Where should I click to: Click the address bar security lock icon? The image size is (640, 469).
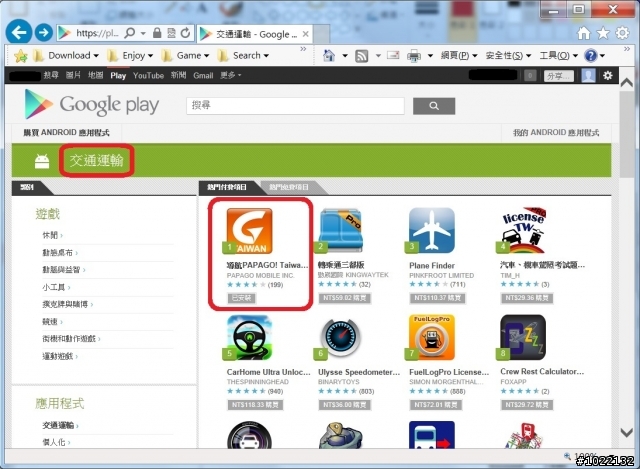(x=157, y=33)
